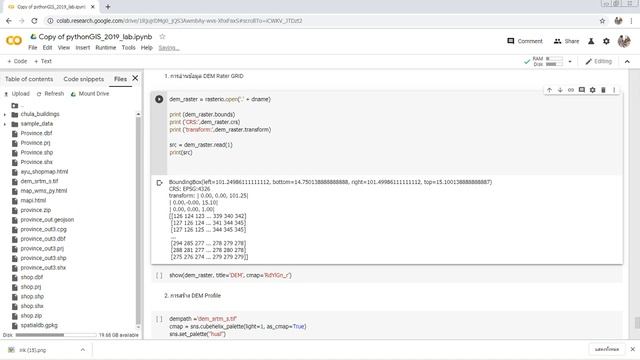Screen dimensions: 640x360
Task: Open download item ink png options
Action: 82,350
